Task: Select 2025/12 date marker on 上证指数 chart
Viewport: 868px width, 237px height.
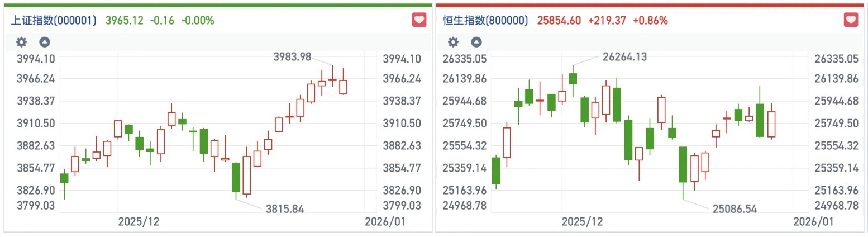Action: click(139, 221)
